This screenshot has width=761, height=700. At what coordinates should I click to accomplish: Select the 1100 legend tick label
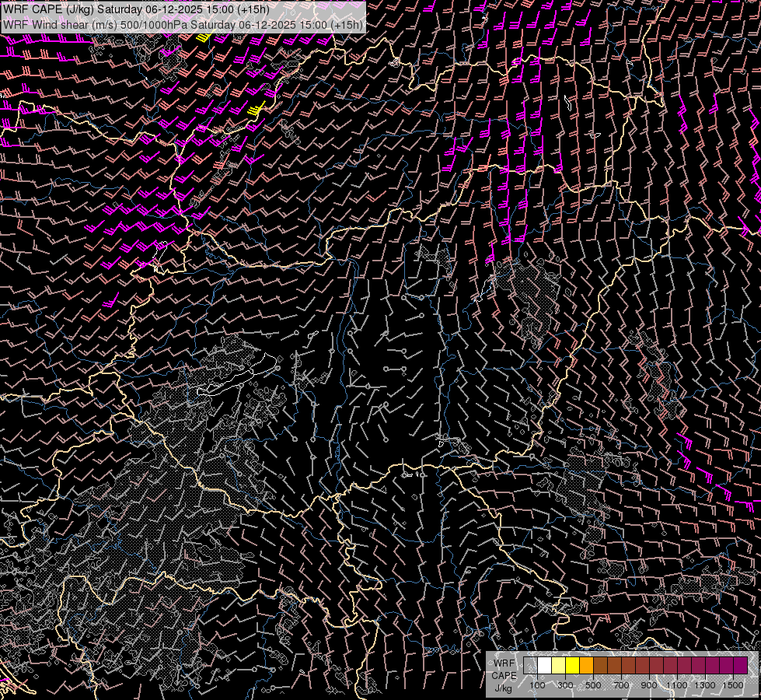676,685
